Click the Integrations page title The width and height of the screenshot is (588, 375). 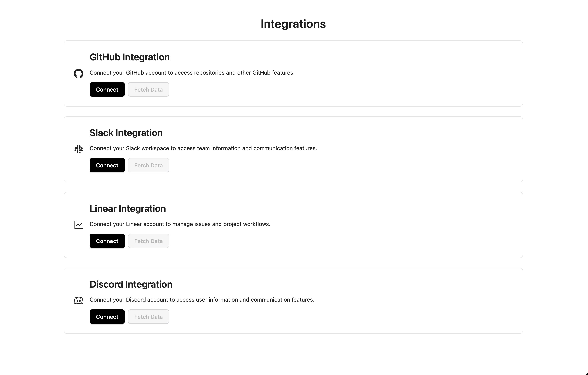[293, 24]
